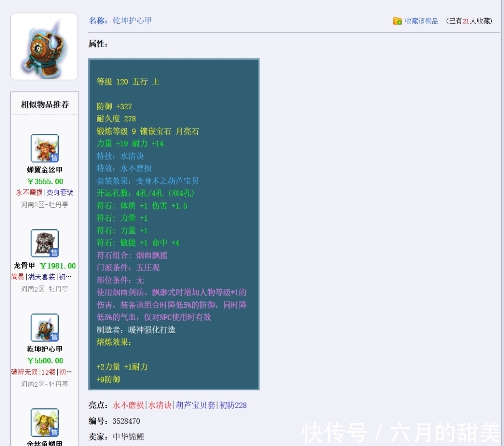The image size is (504, 446).
Task: Click the 售 badge on sidebar 乾坤护心甲 thumbnail
Action: [x=55, y=336]
